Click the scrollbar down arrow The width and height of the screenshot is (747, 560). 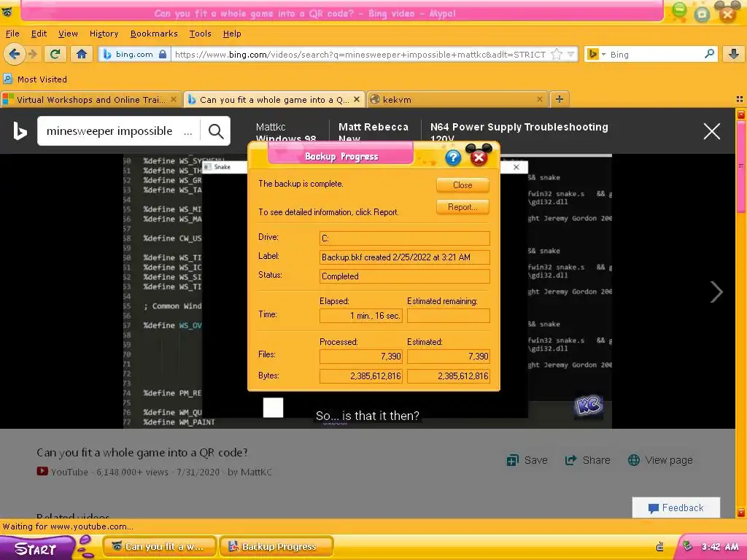pos(741,513)
